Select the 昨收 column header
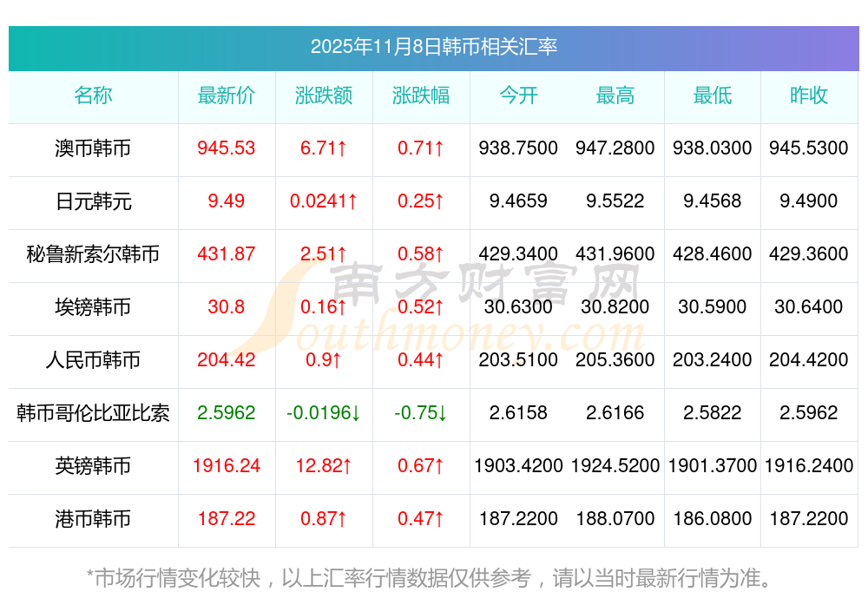The width and height of the screenshot is (868, 605). click(809, 95)
